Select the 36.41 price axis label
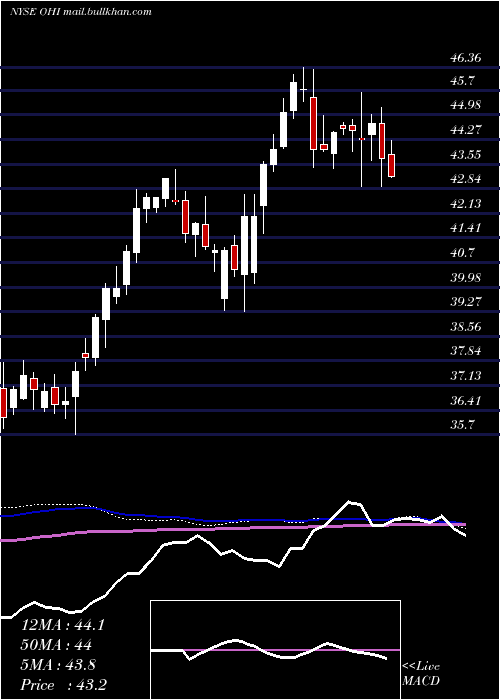500x700 pixels. [x=466, y=401]
